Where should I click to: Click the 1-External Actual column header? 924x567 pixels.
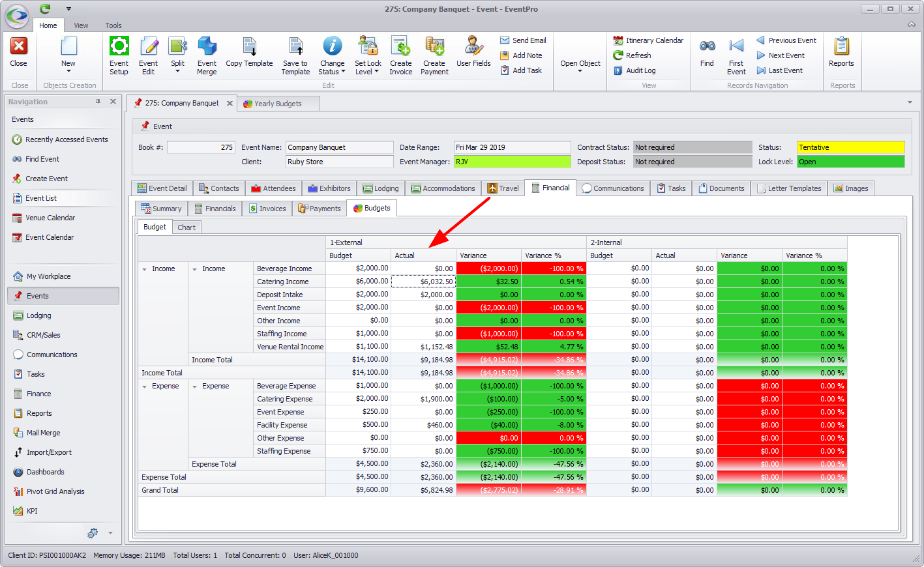coord(423,255)
